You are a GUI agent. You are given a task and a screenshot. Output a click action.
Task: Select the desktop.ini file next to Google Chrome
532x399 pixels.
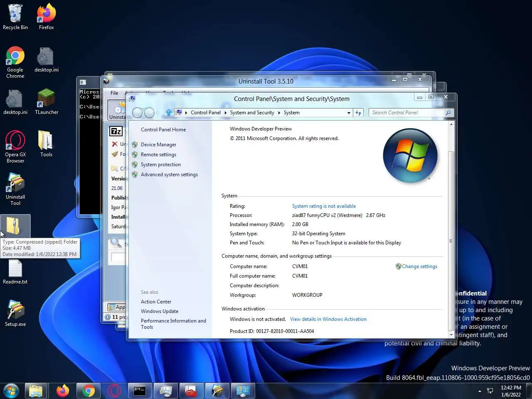[46, 59]
